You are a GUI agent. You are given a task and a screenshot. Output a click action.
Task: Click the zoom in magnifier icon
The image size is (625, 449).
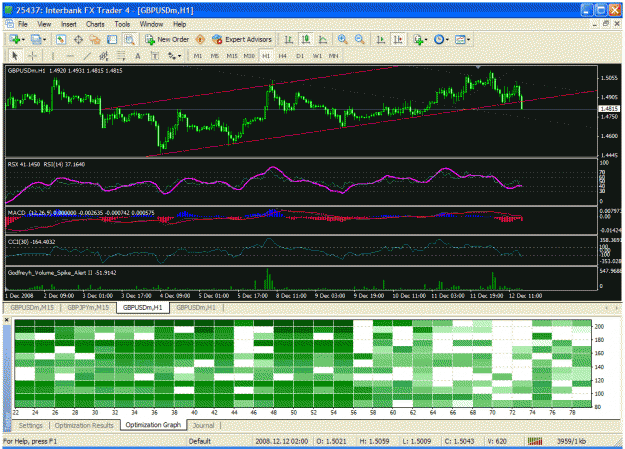point(342,39)
